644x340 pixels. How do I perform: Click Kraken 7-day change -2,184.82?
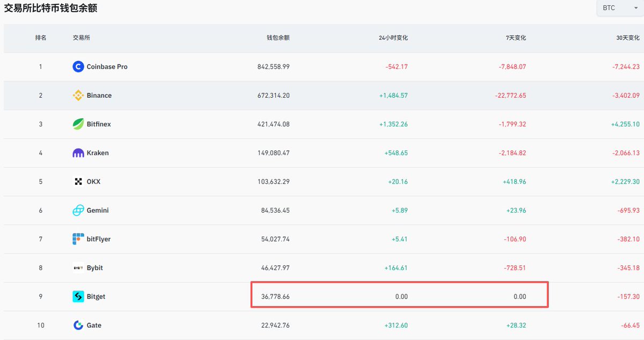click(x=513, y=153)
